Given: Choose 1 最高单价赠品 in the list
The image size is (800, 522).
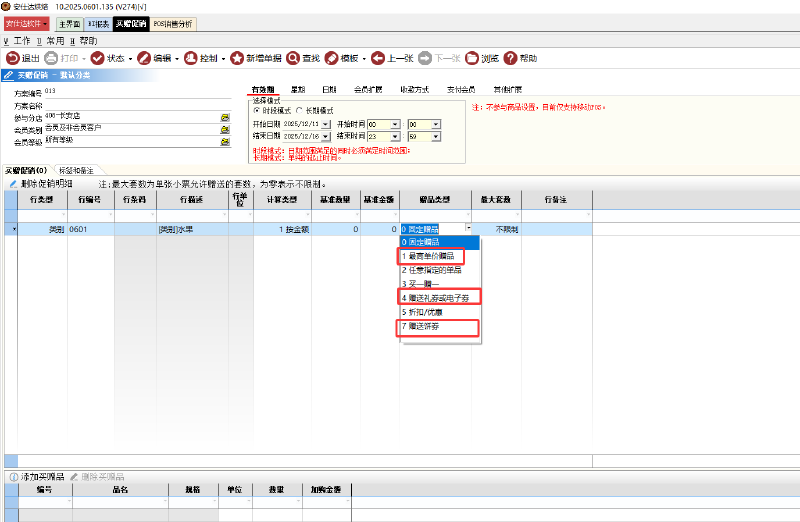Looking at the screenshot, I should [x=440, y=256].
